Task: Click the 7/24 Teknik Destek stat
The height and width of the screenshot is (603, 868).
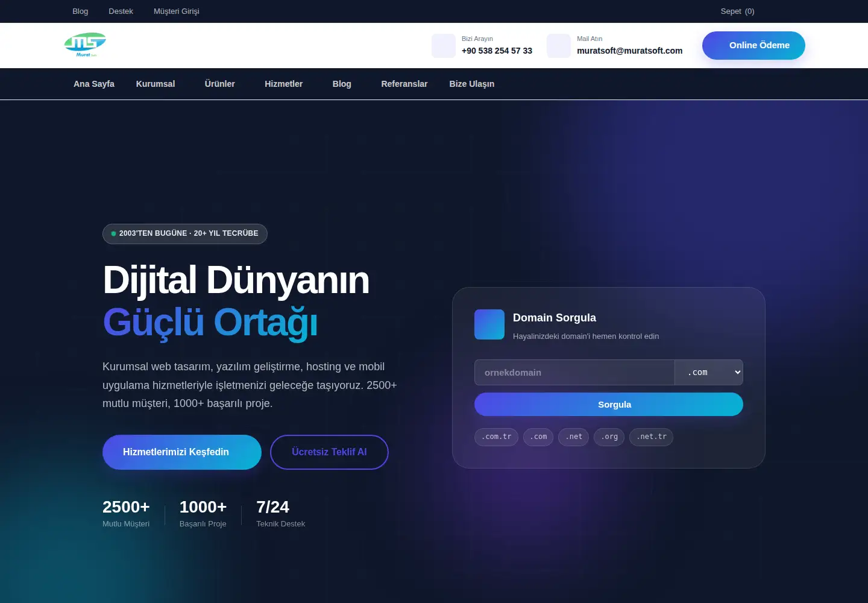Action: point(281,513)
